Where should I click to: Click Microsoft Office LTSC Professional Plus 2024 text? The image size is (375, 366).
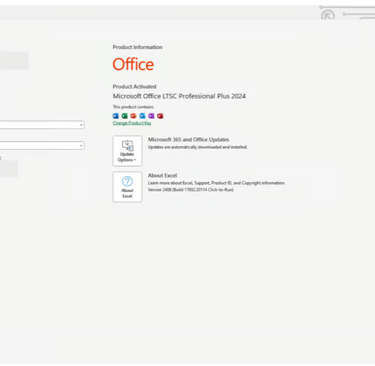pyautogui.click(x=179, y=96)
